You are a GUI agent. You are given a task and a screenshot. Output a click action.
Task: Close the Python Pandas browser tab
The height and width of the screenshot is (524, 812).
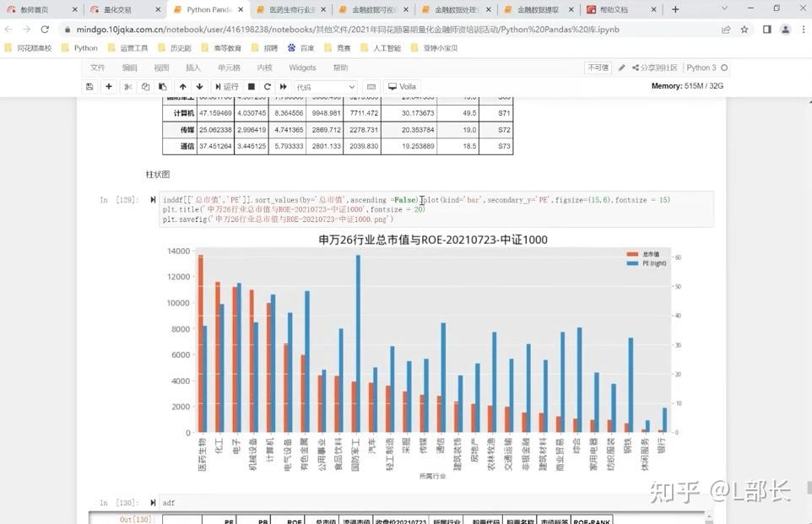click(241, 10)
